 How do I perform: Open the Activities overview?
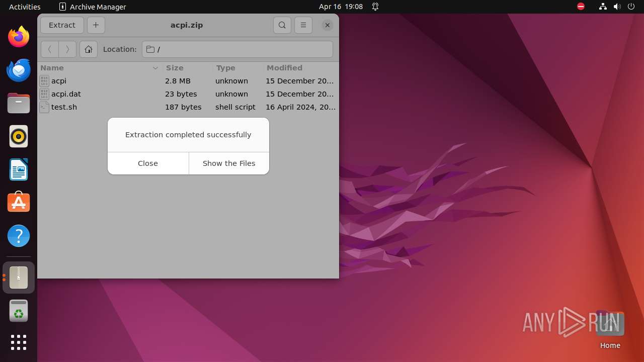tap(25, 7)
